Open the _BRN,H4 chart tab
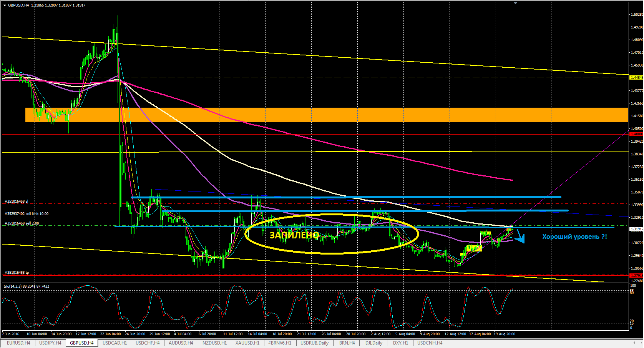Viewport: 644px width, 348px height. (346, 343)
